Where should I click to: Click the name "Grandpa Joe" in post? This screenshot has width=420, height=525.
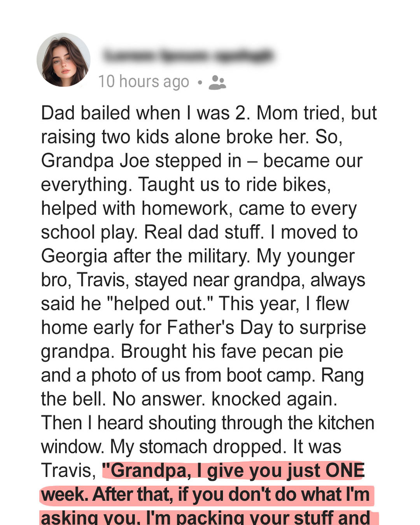tap(90, 161)
